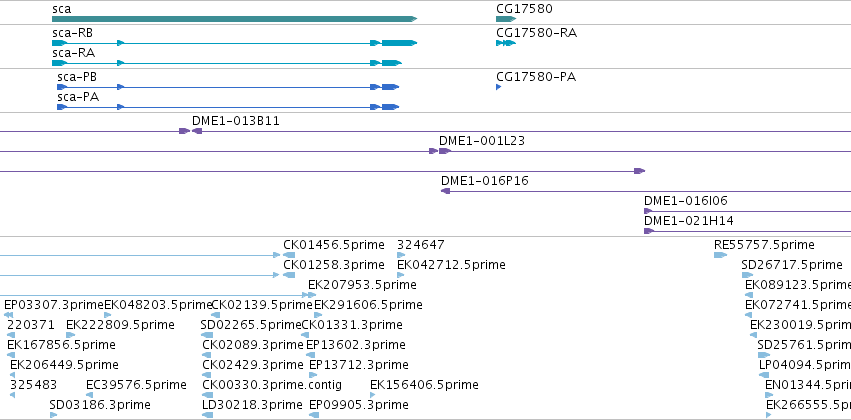Select CK01456.5prime EST label
This screenshot has height=420, width=851.
tap(334, 245)
